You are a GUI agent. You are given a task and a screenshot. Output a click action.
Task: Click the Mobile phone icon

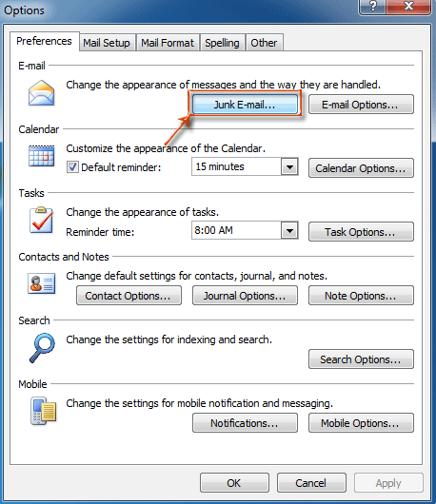[x=43, y=411]
